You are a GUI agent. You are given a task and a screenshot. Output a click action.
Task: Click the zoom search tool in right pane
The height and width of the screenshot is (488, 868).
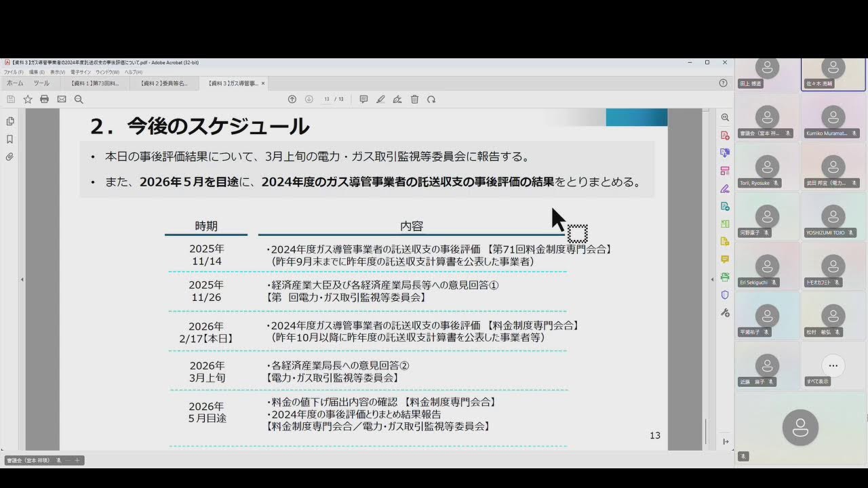725,117
